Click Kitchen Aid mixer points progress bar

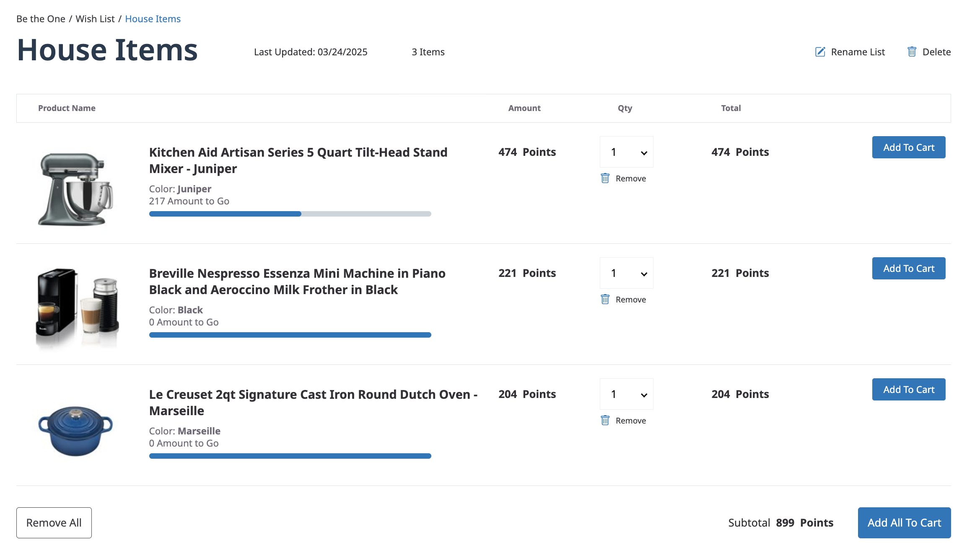(x=290, y=214)
